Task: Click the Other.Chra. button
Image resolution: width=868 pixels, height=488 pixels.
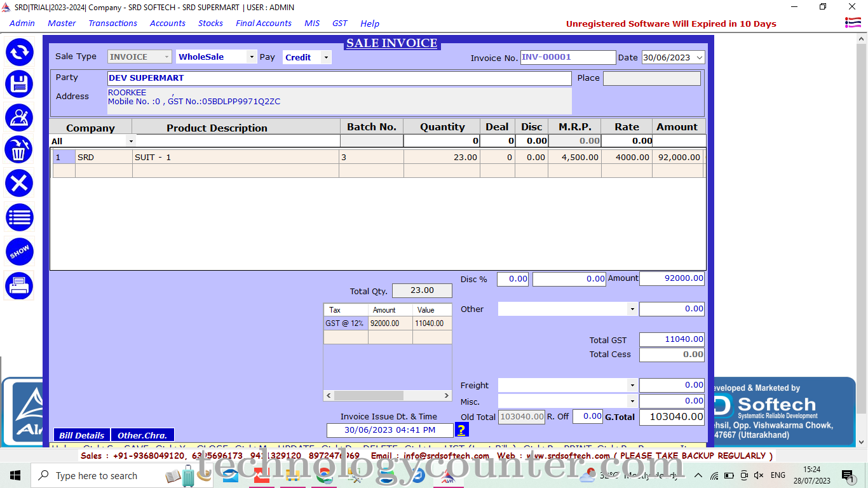Action: click(x=142, y=435)
